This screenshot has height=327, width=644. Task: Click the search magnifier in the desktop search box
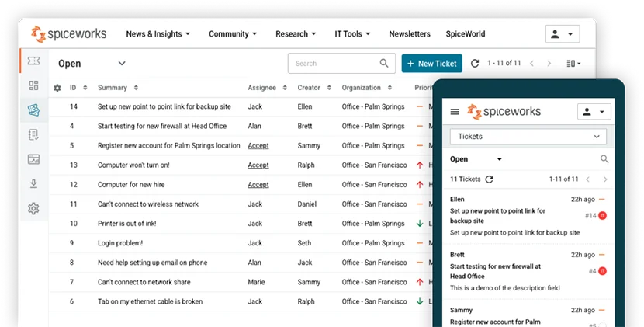coord(384,63)
